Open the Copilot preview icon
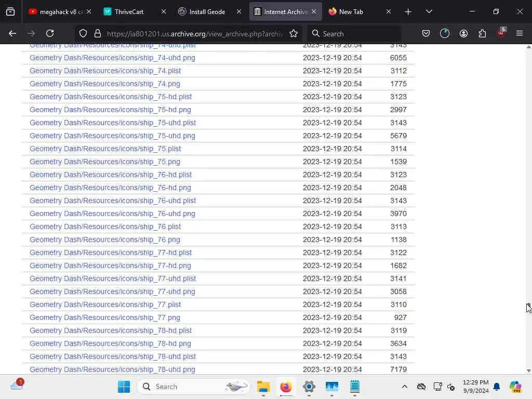The width and height of the screenshot is (532, 399). [515, 387]
